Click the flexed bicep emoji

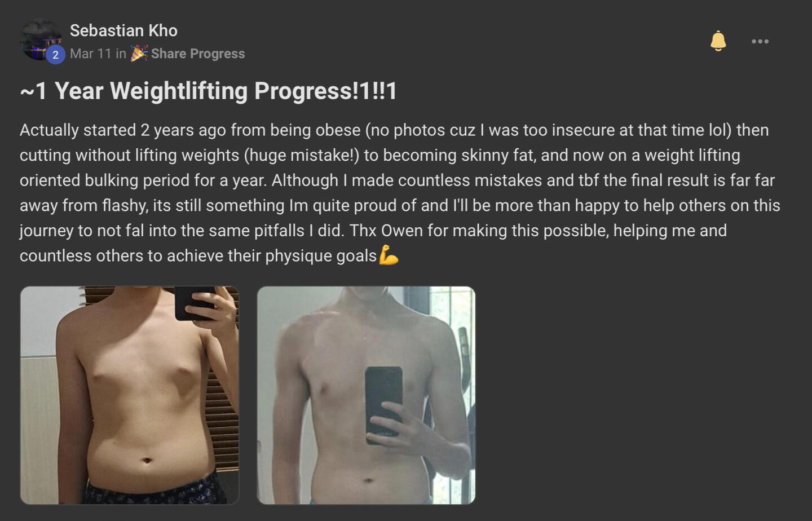pyautogui.click(x=389, y=255)
